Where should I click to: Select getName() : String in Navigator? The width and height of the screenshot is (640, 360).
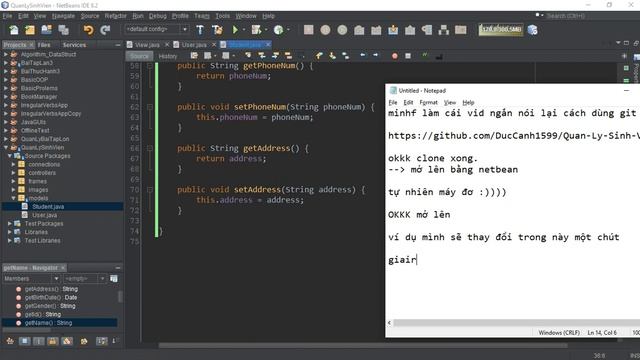tap(48, 323)
